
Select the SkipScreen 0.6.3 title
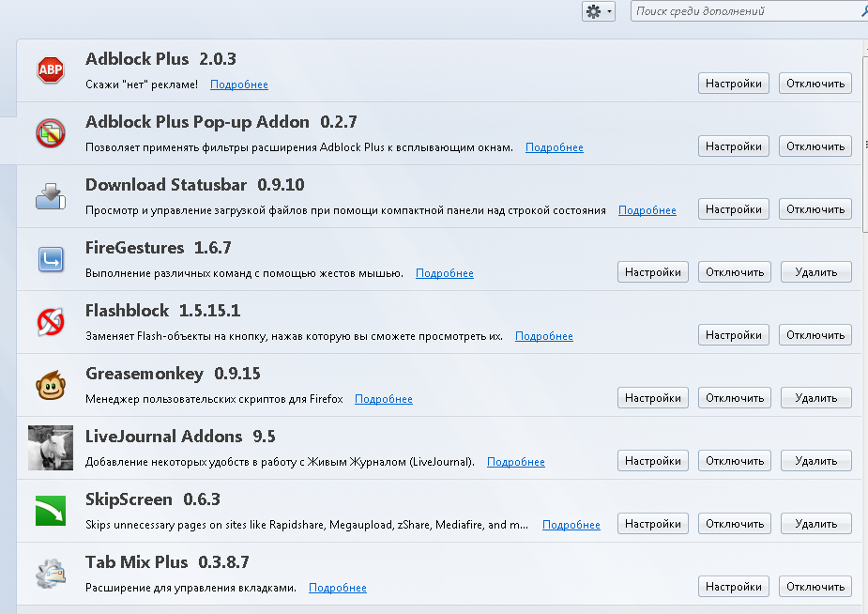153,499
